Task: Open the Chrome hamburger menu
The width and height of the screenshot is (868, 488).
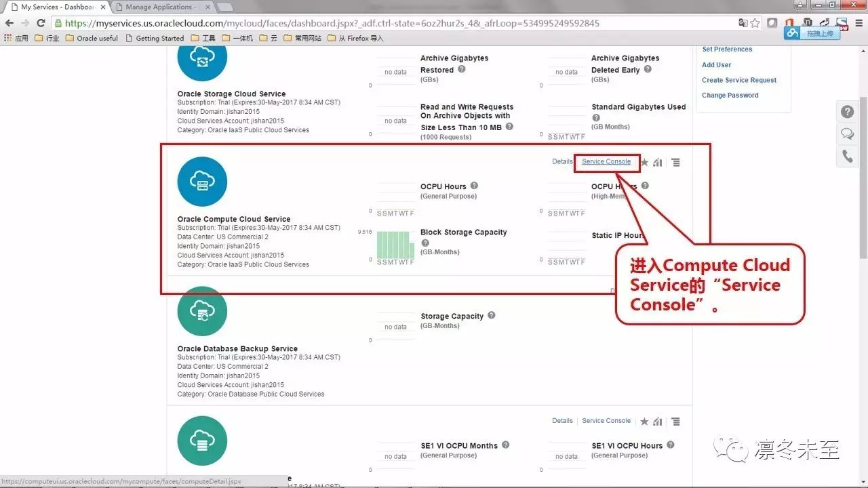Action: click(x=859, y=23)
